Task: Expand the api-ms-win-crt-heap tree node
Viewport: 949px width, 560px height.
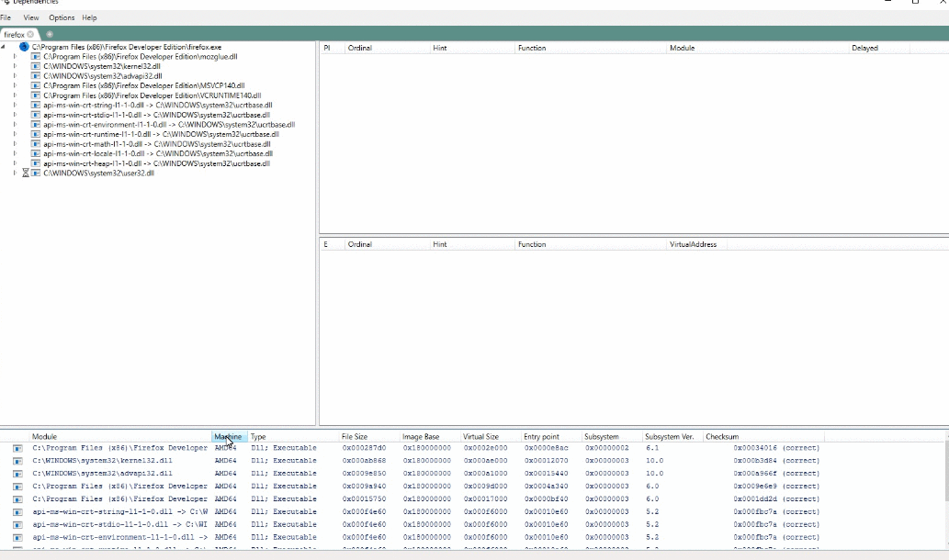Action: click(x=15, y=163)
